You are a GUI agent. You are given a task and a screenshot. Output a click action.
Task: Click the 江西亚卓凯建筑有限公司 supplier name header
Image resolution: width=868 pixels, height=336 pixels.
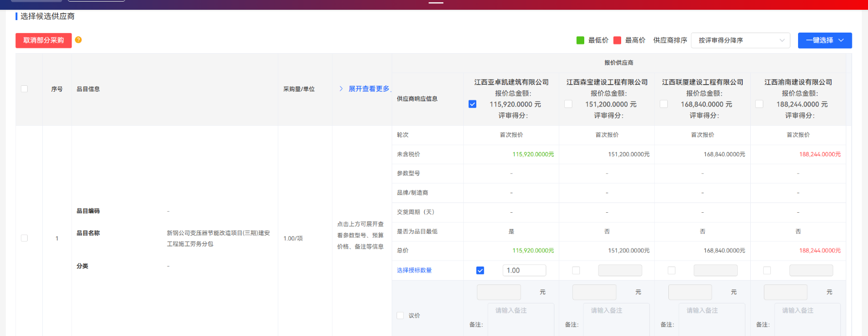pos(512,82)
